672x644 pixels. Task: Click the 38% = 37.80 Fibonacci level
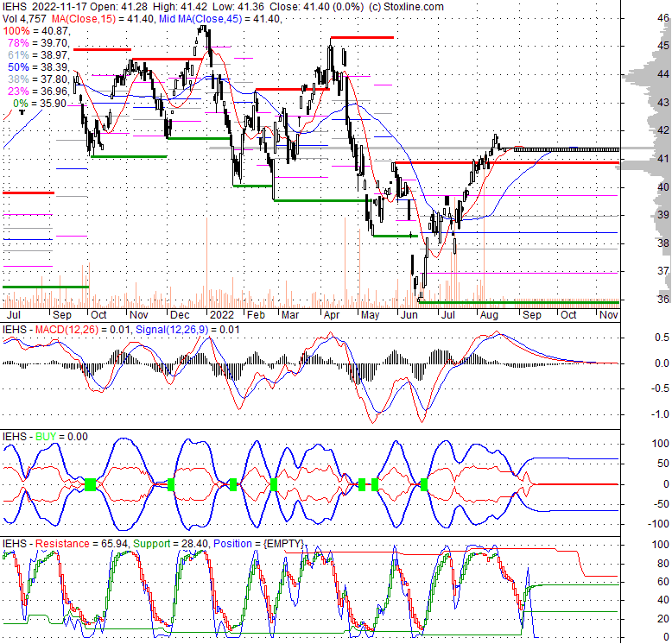pyautogui.click(x=39, y=79)
